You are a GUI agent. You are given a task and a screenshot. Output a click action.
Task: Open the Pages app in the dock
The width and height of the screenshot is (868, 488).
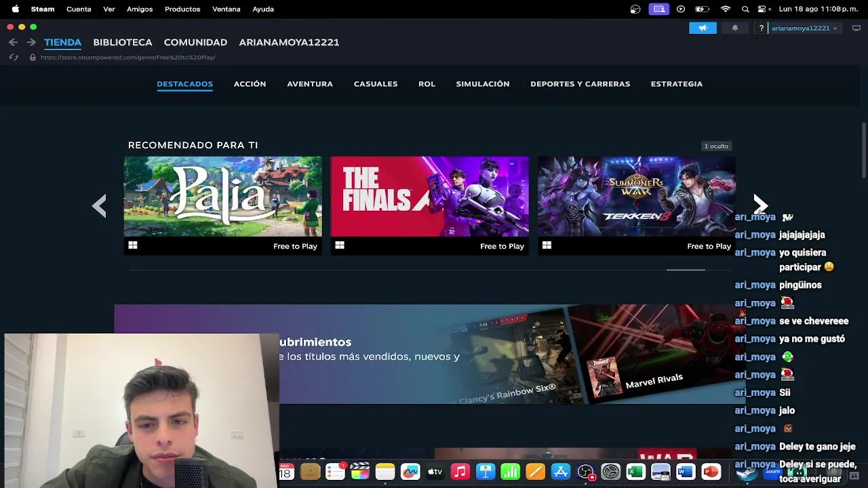point(535,472)
